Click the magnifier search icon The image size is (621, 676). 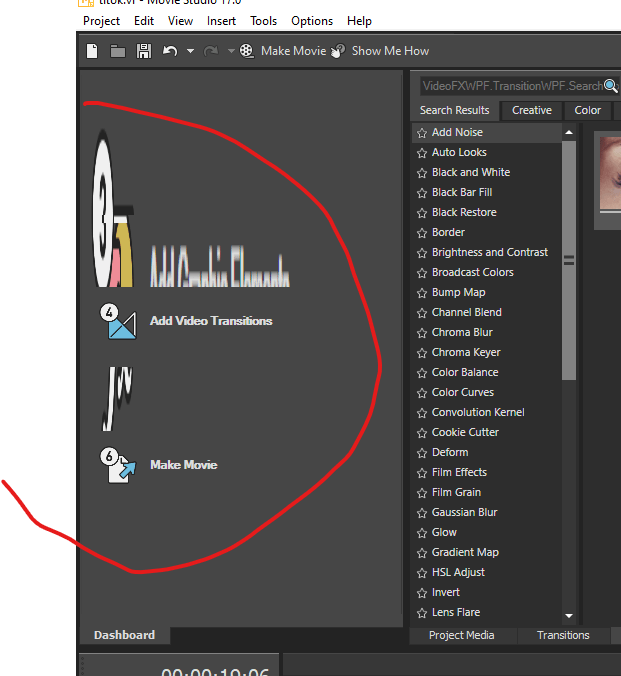click(611, 86)
